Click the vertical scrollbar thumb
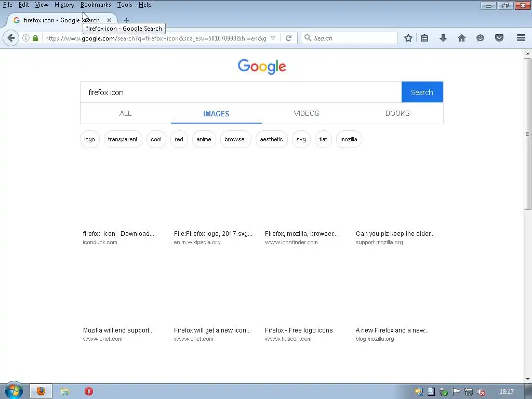This screenshot has height=399, width=532. pyautogui.click(x=528, y=134)
